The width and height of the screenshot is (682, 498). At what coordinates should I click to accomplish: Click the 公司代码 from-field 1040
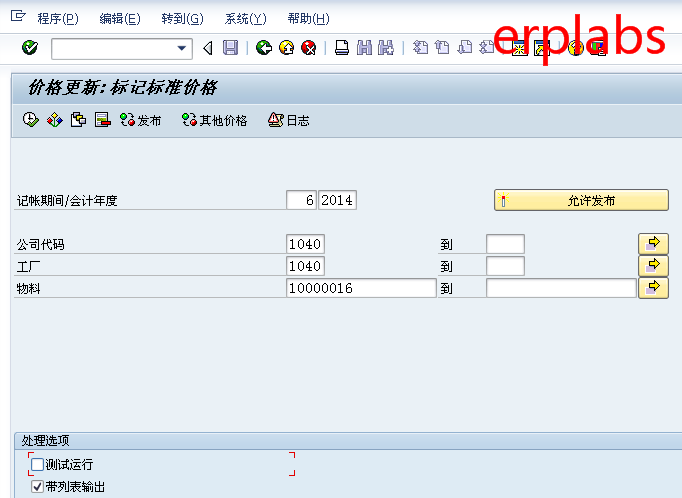[305, 244]
